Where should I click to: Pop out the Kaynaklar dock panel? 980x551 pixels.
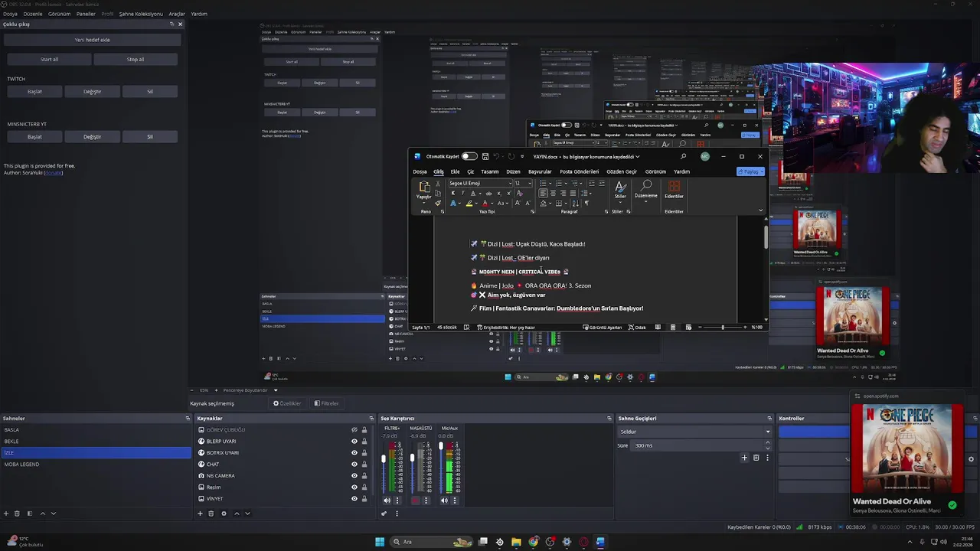372,419
